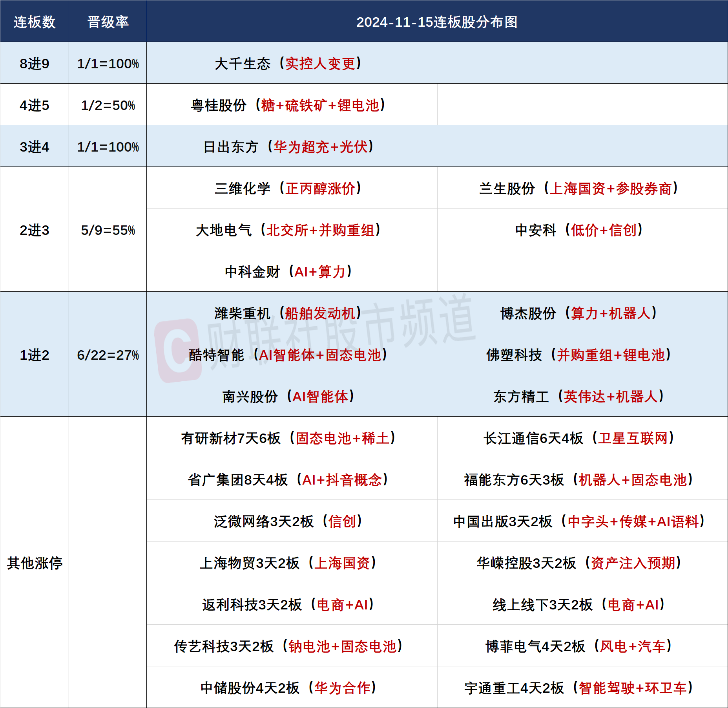Click the 连板数 column header

point(35,22)
